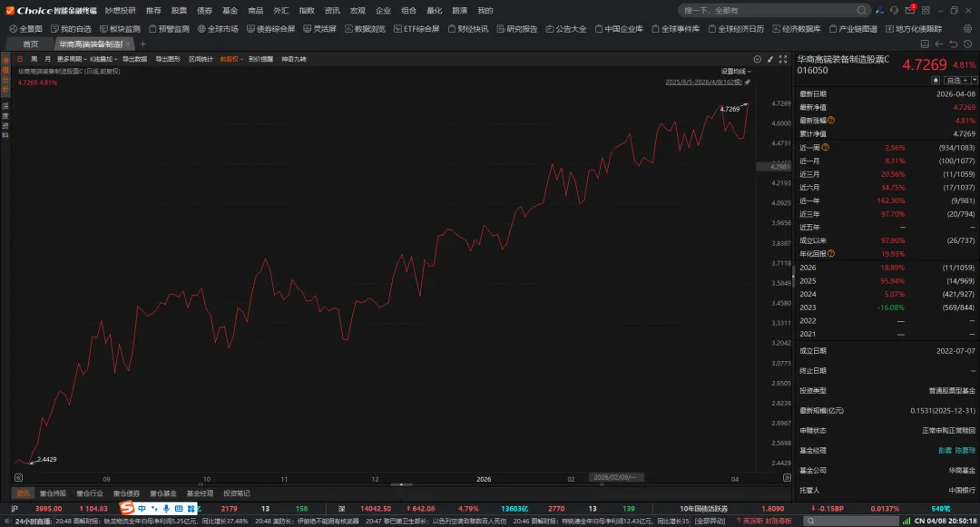Pin the chart date range
Image resolution: width=980 pixels, height=527 pixels.
point(748,83)
